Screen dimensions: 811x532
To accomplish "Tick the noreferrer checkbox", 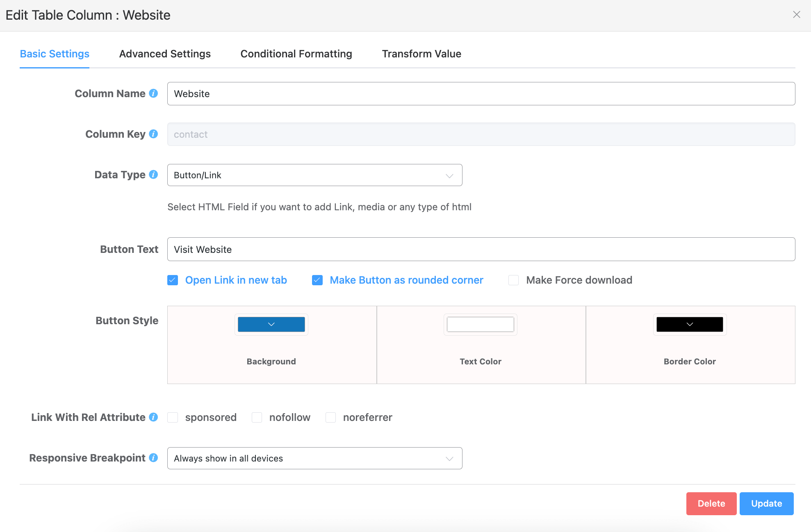I will [x=330, y=418].
